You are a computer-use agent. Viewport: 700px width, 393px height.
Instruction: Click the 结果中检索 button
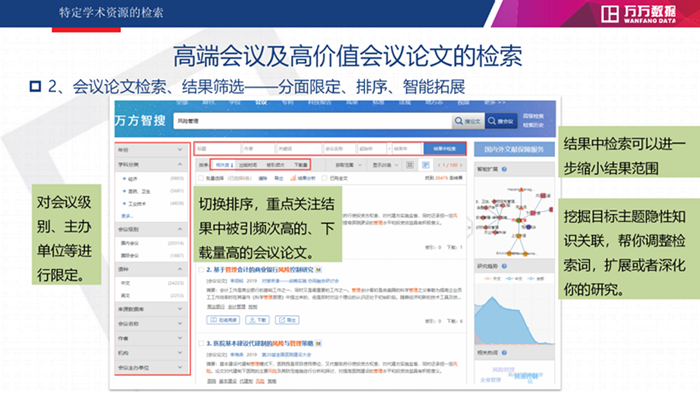[444, 149]
